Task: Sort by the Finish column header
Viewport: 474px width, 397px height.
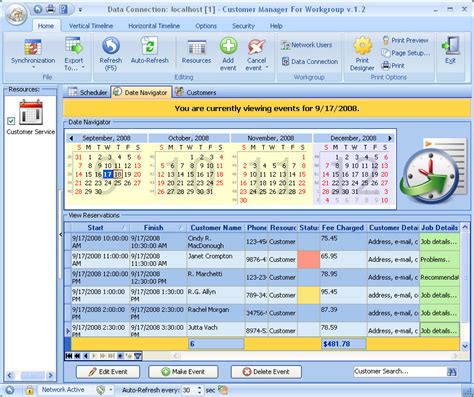Action: pyautogui.click(x=158, y=228)
